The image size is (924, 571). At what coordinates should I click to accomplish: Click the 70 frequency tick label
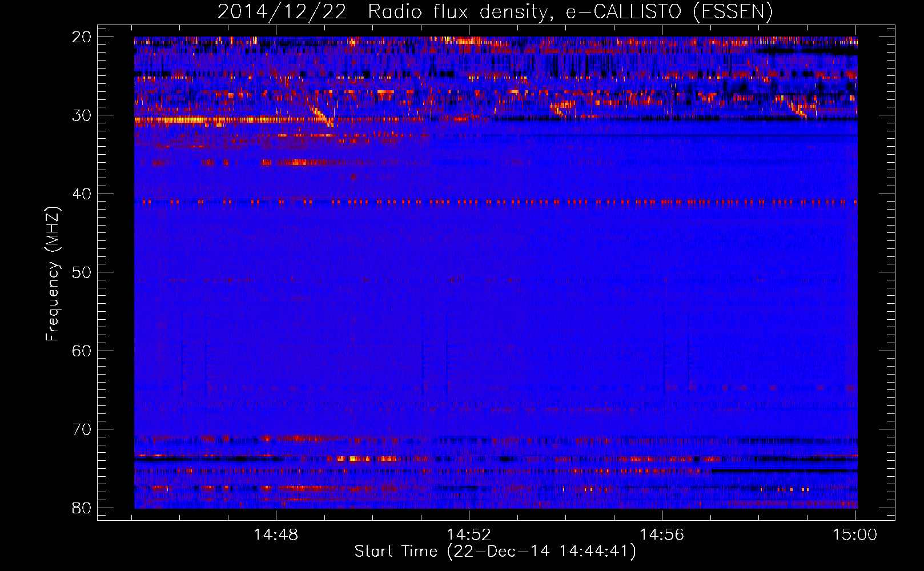(82, 429)
